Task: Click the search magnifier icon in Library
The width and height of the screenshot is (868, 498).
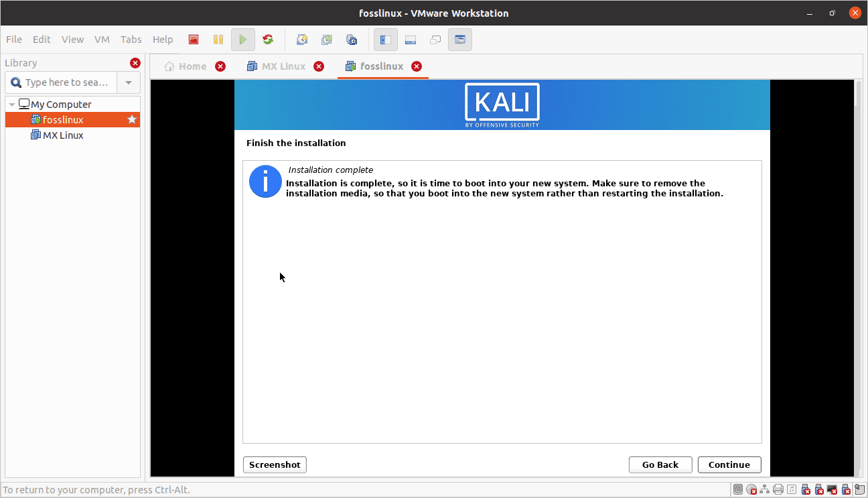Action: point(16,82)
